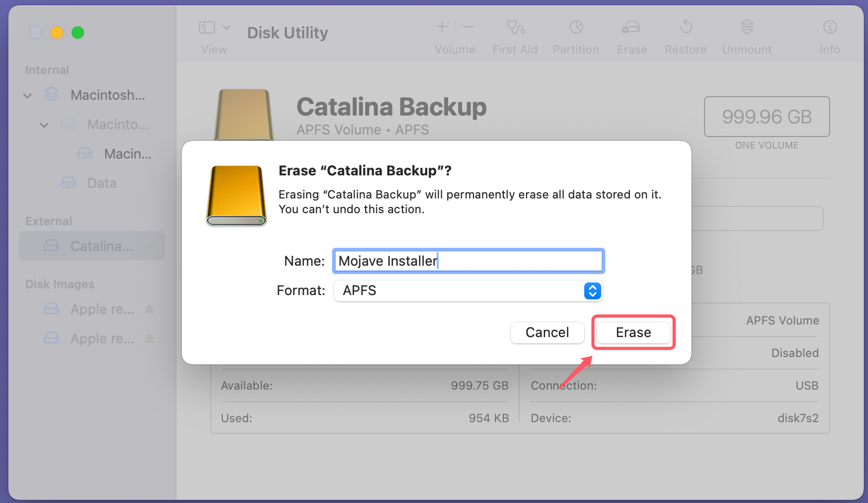The image size is (868, 503).
Task: Click the Add Volume plus icon
Action: point(441,27)
